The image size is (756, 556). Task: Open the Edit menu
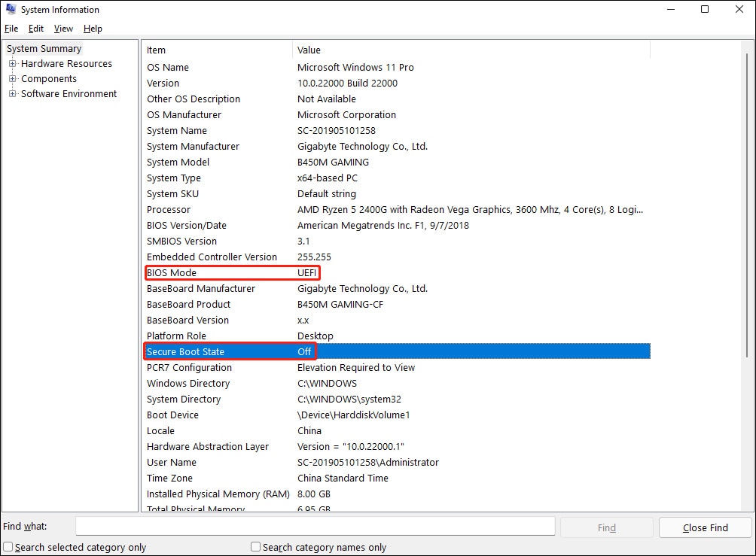tap(35, 29)
